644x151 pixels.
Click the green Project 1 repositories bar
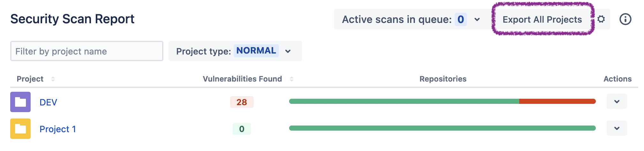(x=442, y=128)
